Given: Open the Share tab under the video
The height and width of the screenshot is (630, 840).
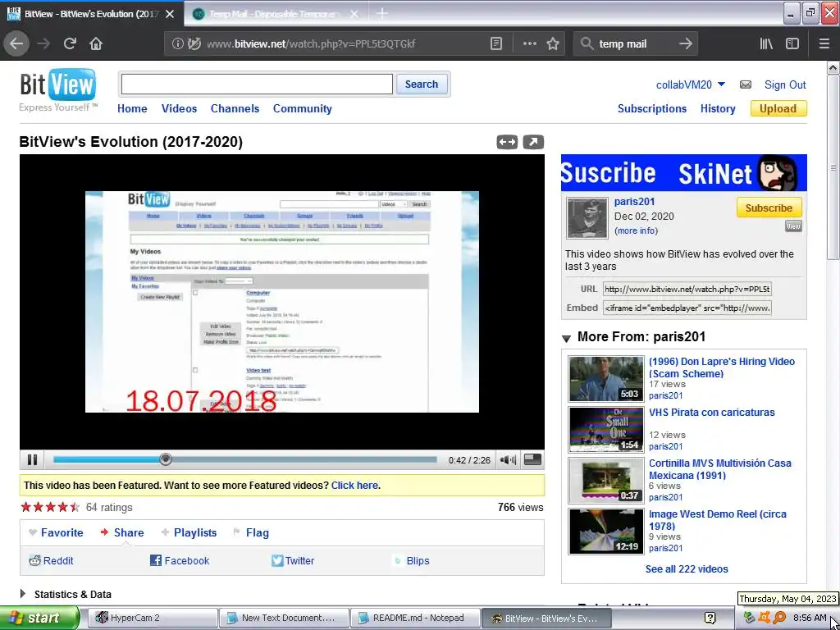Looking at the screenshot, I should 122,532.
